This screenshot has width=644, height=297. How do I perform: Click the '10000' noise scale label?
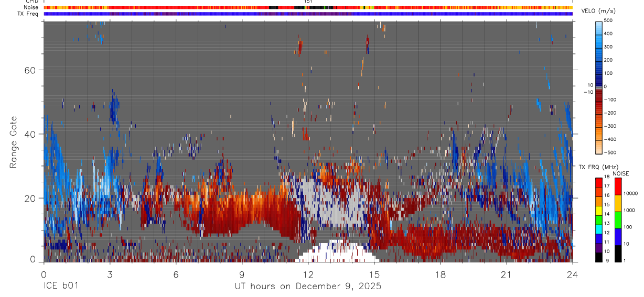[x=631, y=193]
